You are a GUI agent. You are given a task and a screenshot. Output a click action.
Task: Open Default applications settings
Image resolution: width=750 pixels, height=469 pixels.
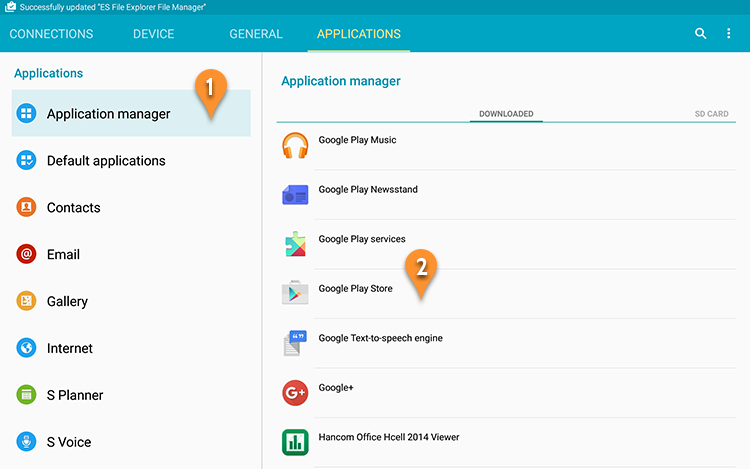click(x=131, y=160)
